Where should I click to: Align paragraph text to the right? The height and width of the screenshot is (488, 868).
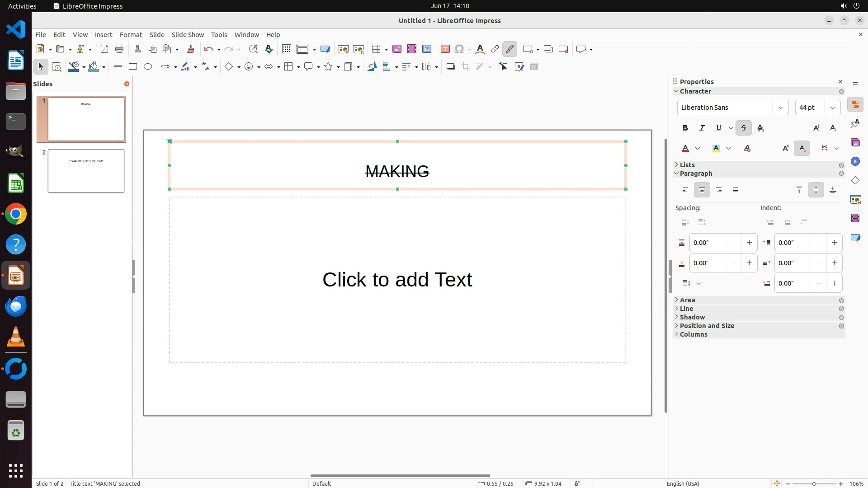click(x=719, y=190)
